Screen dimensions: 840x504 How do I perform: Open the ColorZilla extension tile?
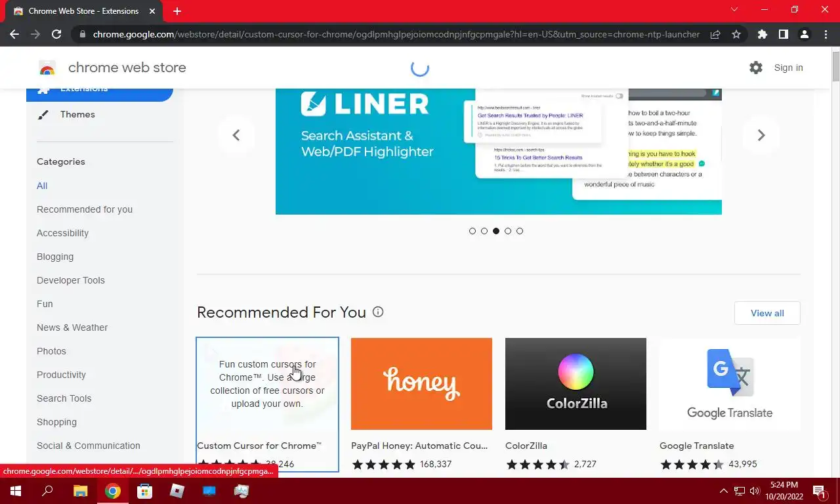coord(576,404)
